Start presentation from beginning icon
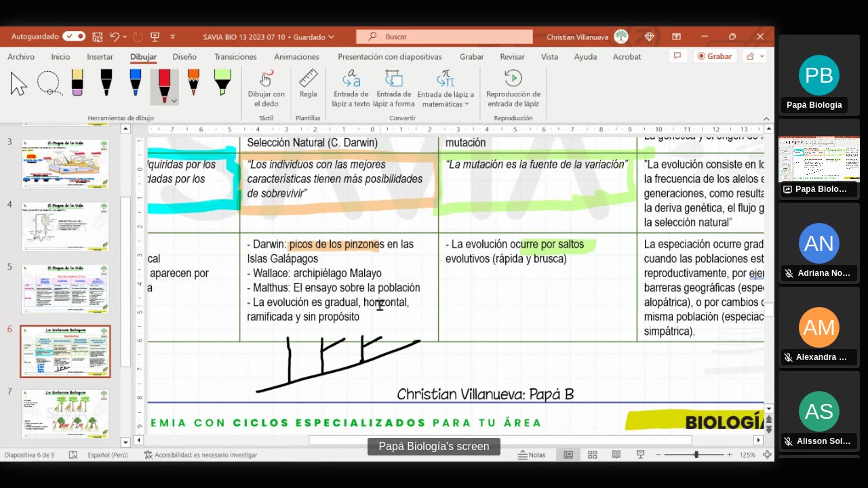Screen dimensions: 868x488 (x=155, y=37)
